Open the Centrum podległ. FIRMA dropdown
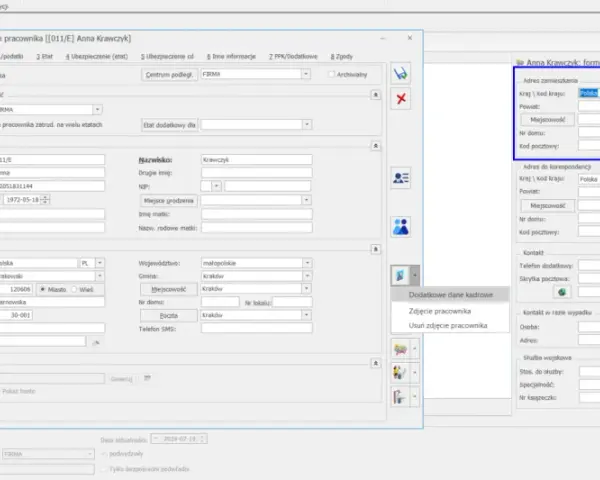600x480 pixels. pyautogui.click(x=306, y=74)
